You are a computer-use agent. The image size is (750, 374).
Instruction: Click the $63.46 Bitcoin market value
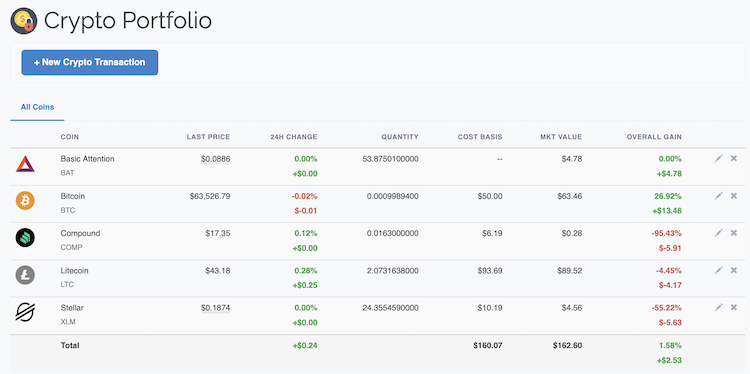tap(570, 196)
